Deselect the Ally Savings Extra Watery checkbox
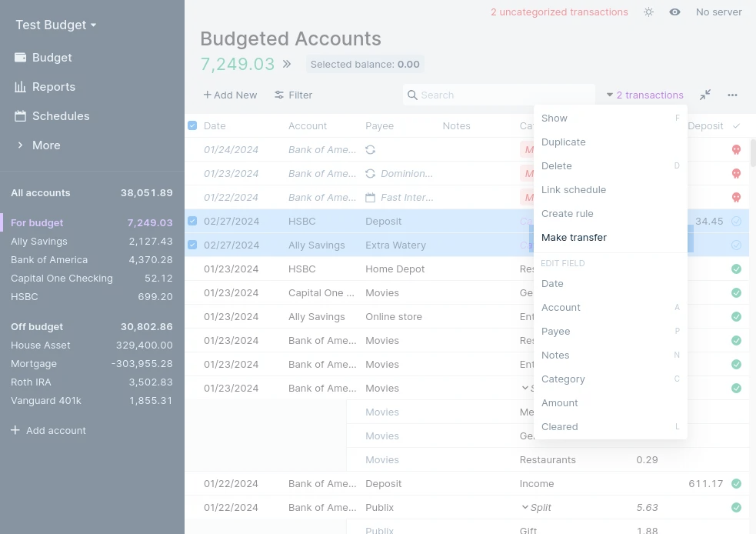The height and width of the screenshot is (534, 756). 192,245
